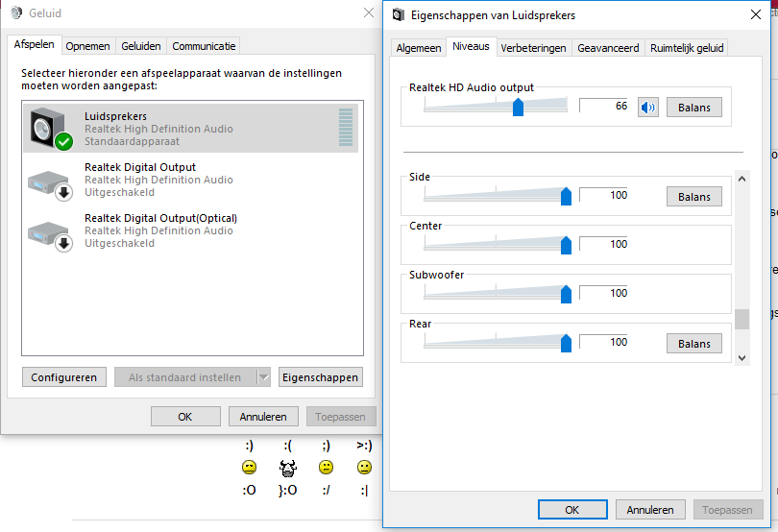This screenshot has height=532, width=778.
Task: Open the Verbeteringen tab
Action: click(x=533, y=48)
